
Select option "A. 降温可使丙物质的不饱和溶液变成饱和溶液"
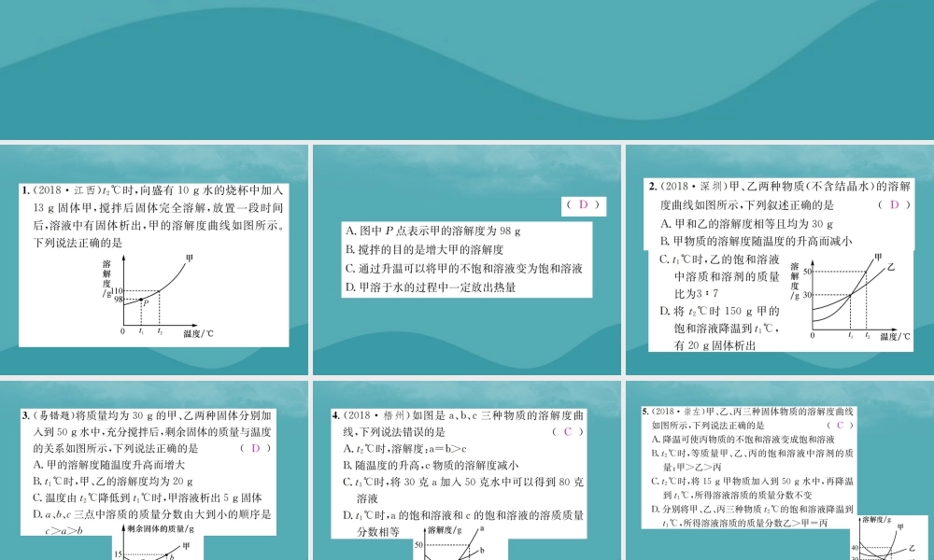pyautogui.click(x=743, y=440)
